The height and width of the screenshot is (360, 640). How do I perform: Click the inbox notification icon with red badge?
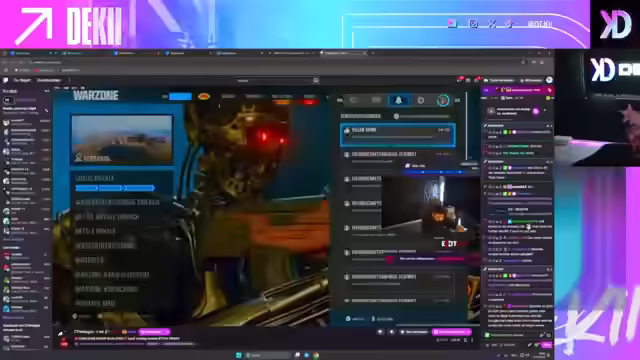pos(460,80)
